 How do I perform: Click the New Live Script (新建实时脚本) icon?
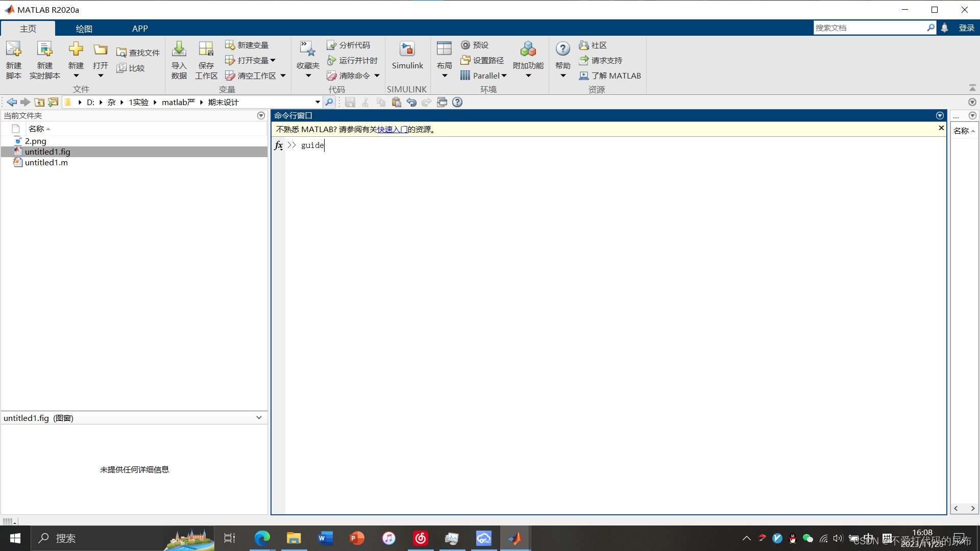click(x=44, y=49)
